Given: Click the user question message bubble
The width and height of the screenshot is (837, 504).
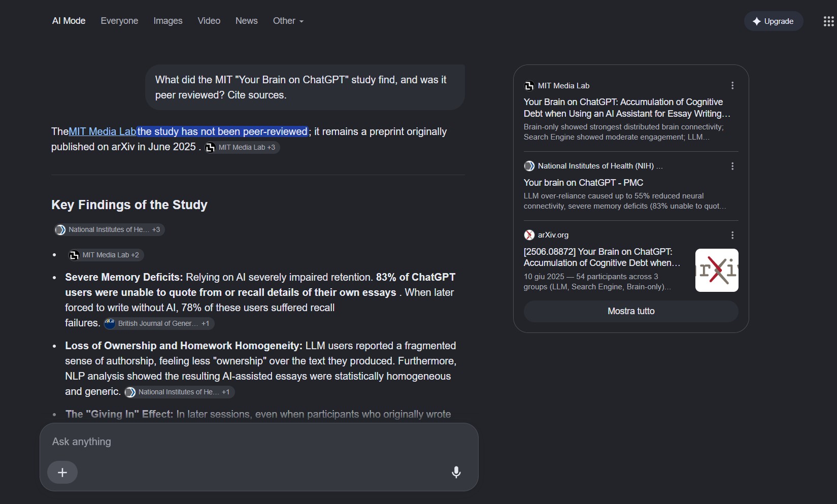Looking at the screenshot, I should click(x=305, y=87).
